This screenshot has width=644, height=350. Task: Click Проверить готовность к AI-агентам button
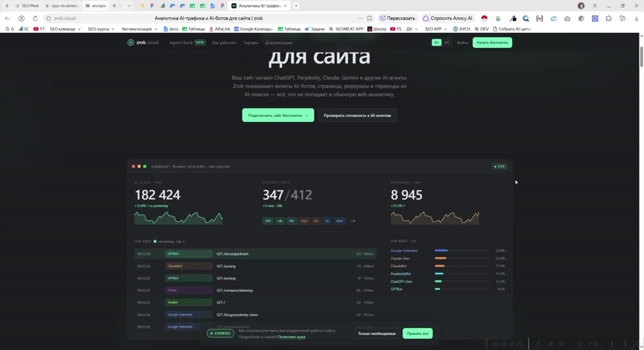tap(357, 115)
